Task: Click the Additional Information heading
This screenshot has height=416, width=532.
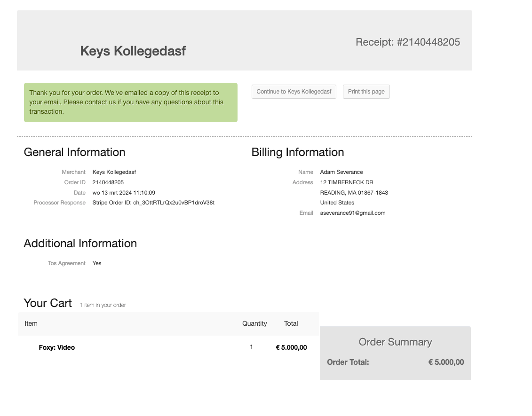Action: coord(80,243)
